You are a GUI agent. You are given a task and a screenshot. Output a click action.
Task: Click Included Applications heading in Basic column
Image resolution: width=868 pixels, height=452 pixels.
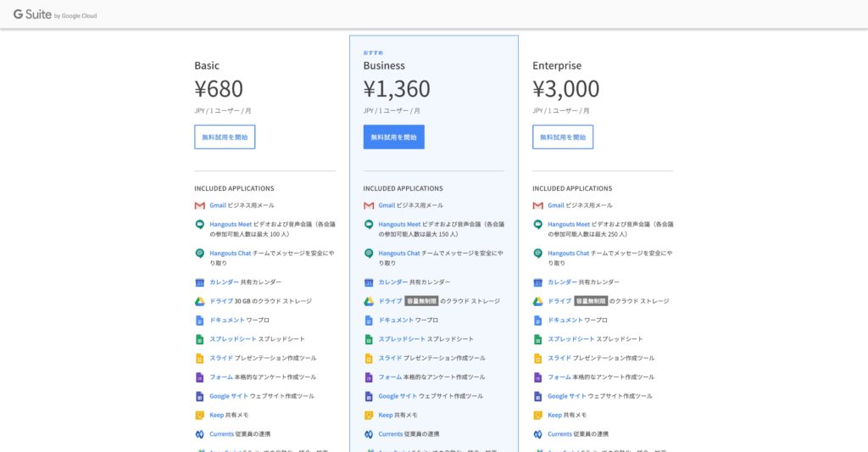coord(234,188)
